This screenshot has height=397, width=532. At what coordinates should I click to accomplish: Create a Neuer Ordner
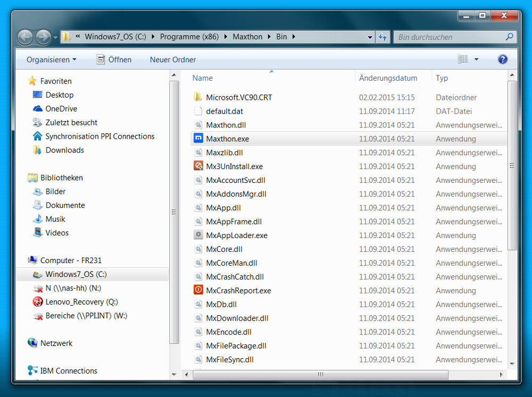tap(173, 60)
